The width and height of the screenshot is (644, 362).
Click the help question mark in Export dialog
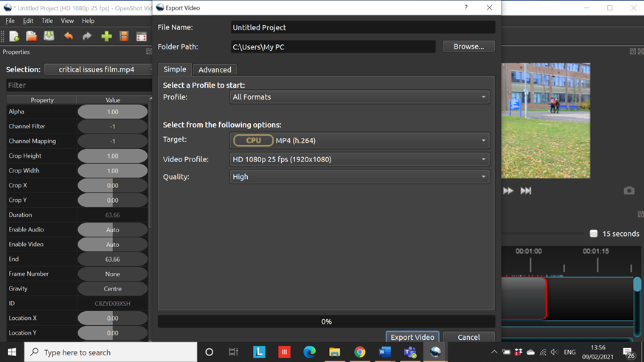tap(465, 8)
